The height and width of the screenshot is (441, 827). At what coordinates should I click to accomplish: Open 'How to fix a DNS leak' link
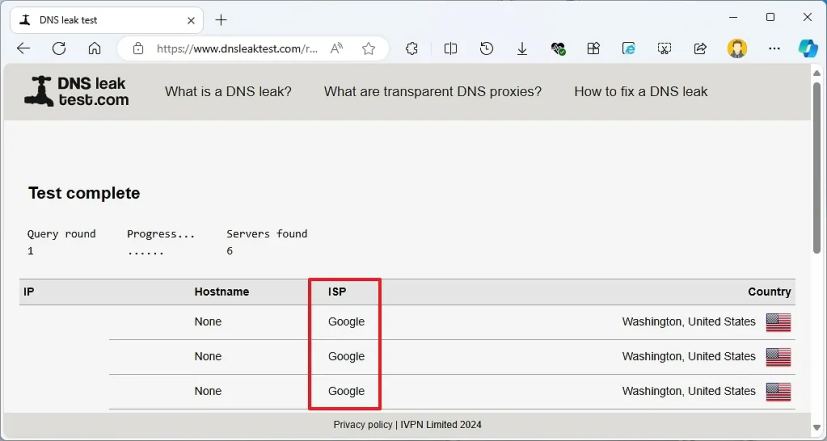641,91
